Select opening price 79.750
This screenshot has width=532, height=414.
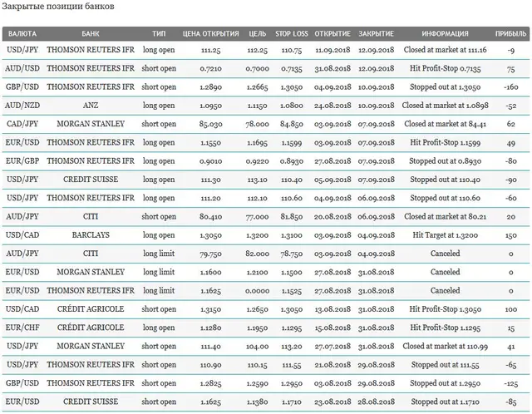[210, 254]
